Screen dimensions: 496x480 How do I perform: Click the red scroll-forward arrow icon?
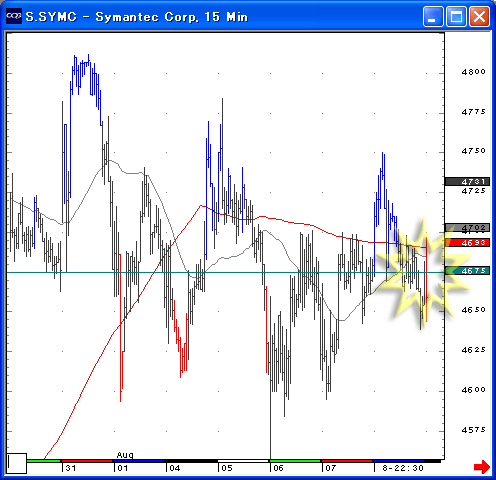coord(482,466)
